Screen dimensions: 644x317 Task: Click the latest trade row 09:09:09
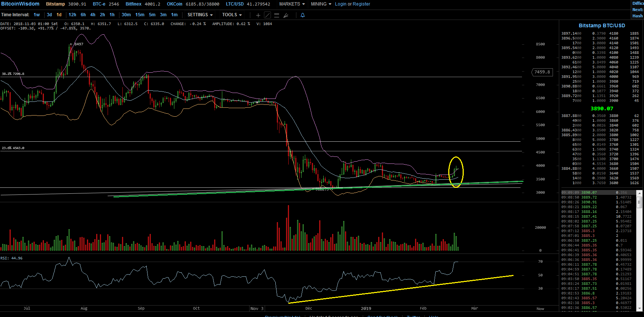599,193
